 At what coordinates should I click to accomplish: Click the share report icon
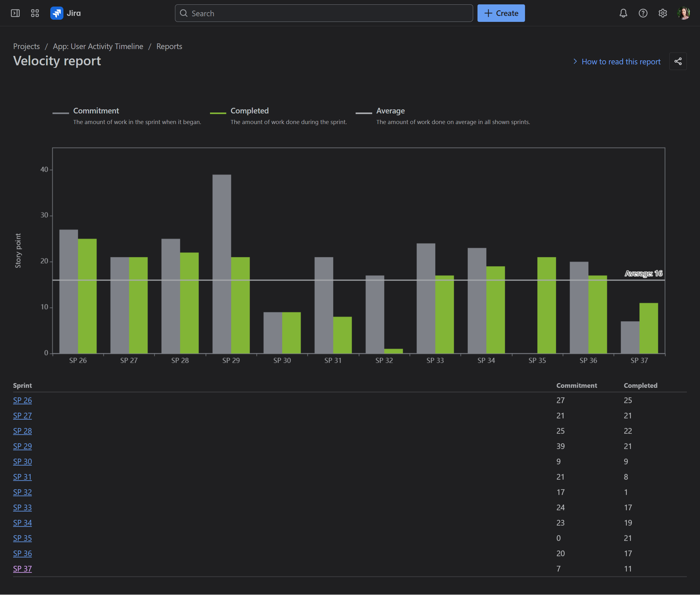[678, 61]
